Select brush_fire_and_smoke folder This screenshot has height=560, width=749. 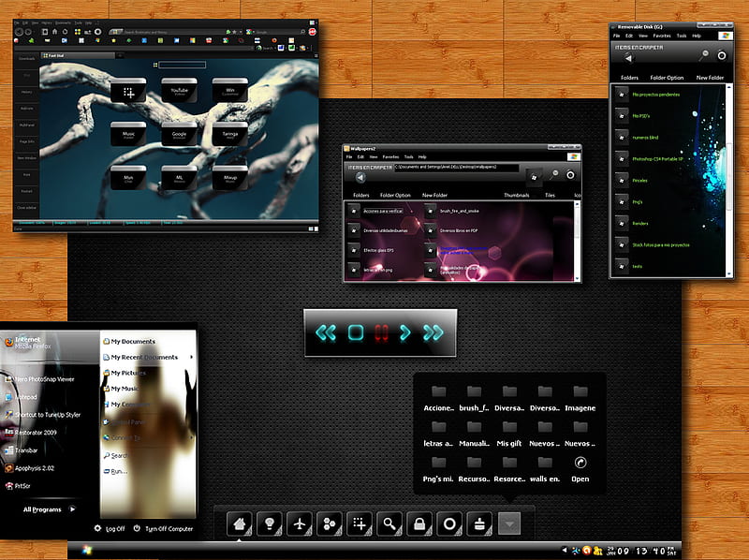[452, 211]
